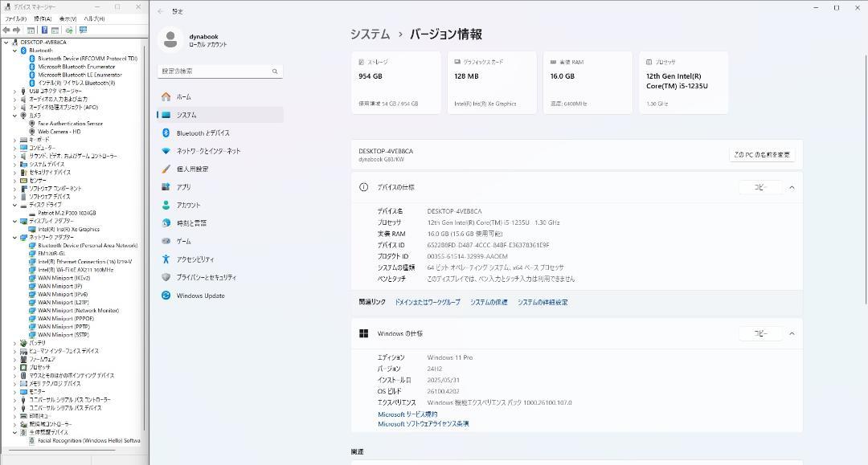Screen dimensions: 868x465
Task: Collapse デバイスの仕様 section chevron
Action: [x=792, y=187]
